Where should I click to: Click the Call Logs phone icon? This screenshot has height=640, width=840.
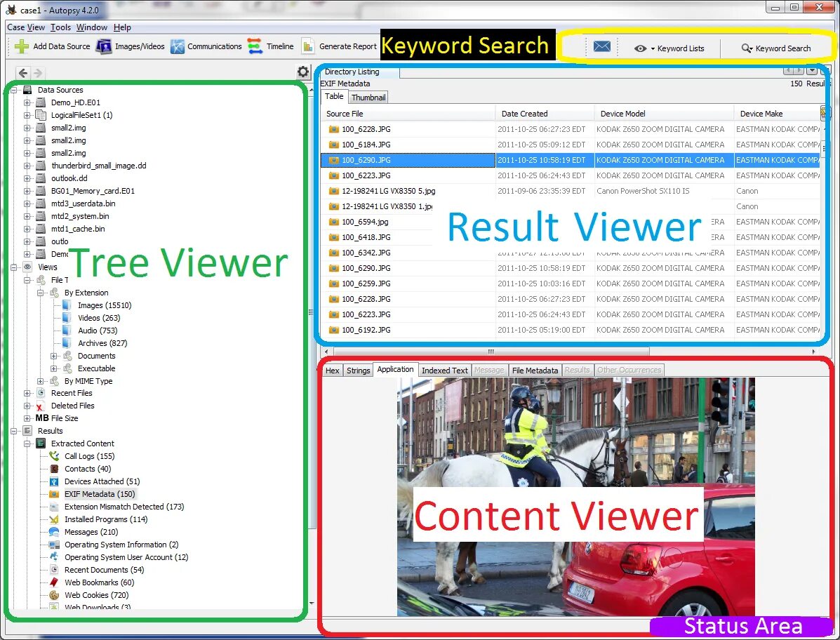pyautogui.click(x=54, y=456)
